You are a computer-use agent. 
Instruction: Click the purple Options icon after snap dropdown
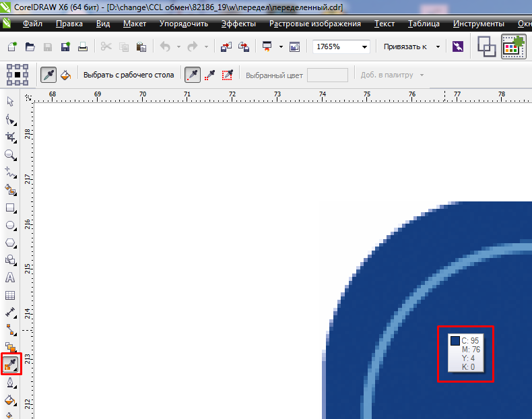tap(458, 46)
